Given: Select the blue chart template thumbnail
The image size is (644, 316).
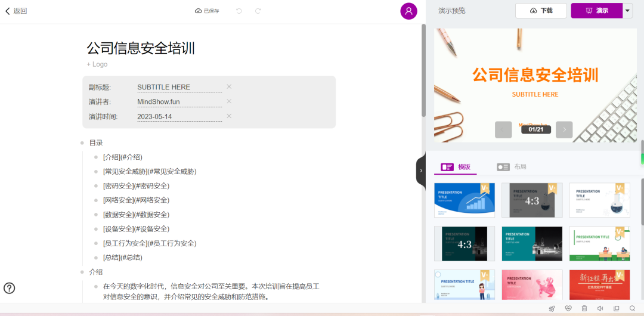Looking at the screenshot, I should point(465,200).
